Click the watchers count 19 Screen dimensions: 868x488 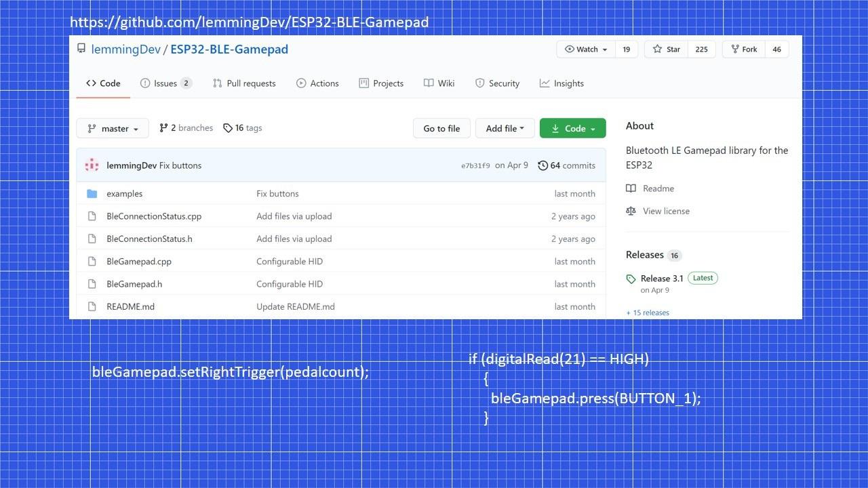pyautogui.click(x=627, y=49)
